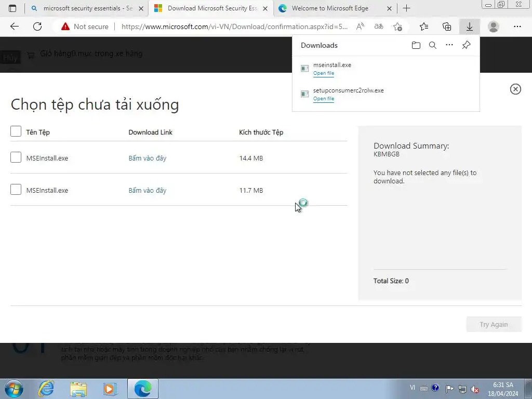Viewport: 532px width, 399px height.
Task: Click the Not secure warning icon
Action: point(65,26)
